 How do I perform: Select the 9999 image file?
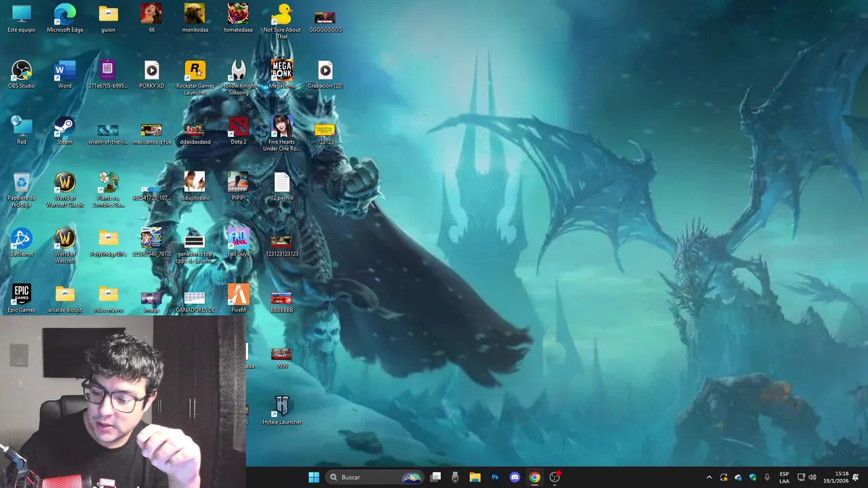pos(281,357)
